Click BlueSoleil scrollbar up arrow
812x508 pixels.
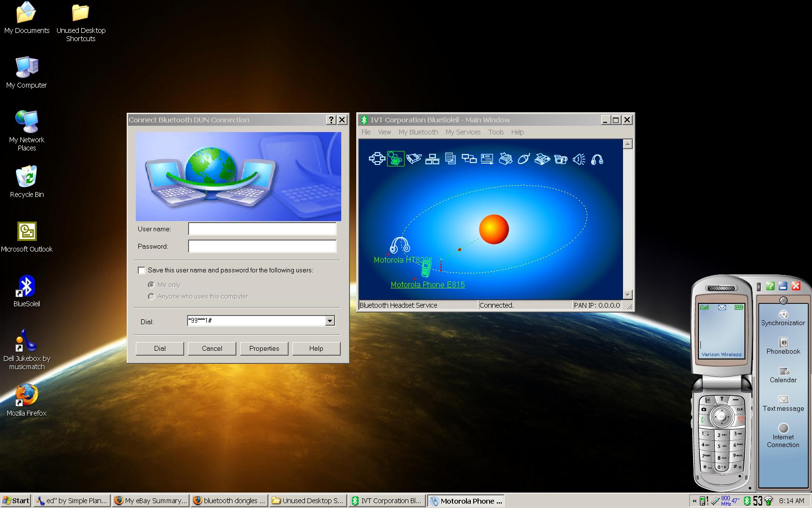coord(628,144)
